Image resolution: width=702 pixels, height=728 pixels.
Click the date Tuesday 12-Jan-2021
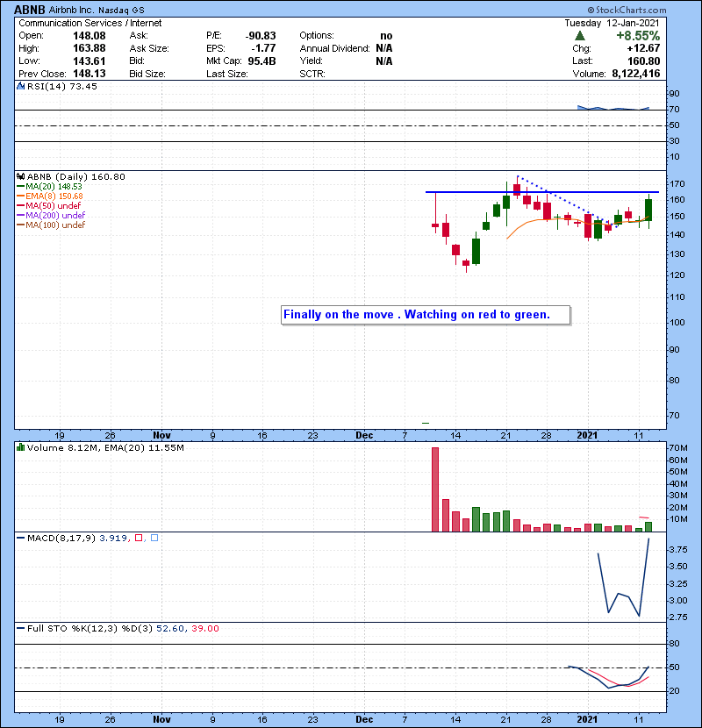click(x=612, y=23)
